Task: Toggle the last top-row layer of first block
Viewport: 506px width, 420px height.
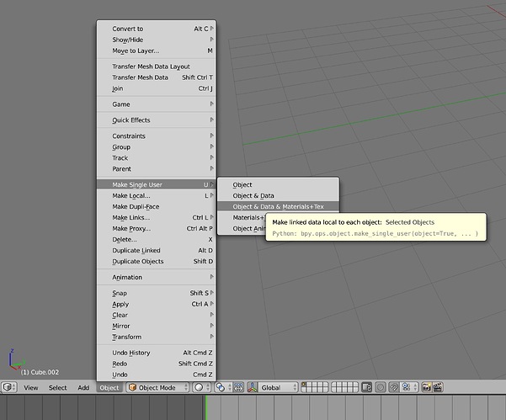Action: coord(325,385)
